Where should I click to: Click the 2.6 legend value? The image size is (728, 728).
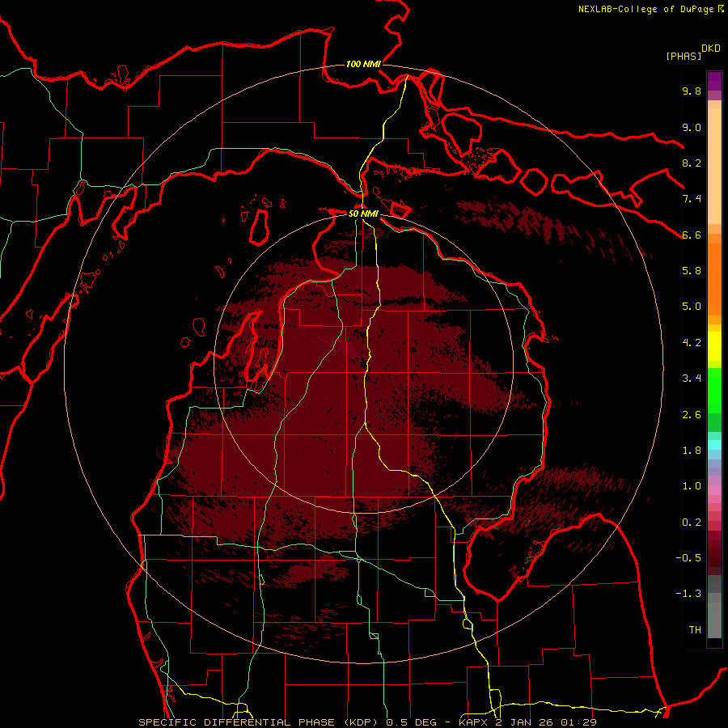tap(692, 415)
